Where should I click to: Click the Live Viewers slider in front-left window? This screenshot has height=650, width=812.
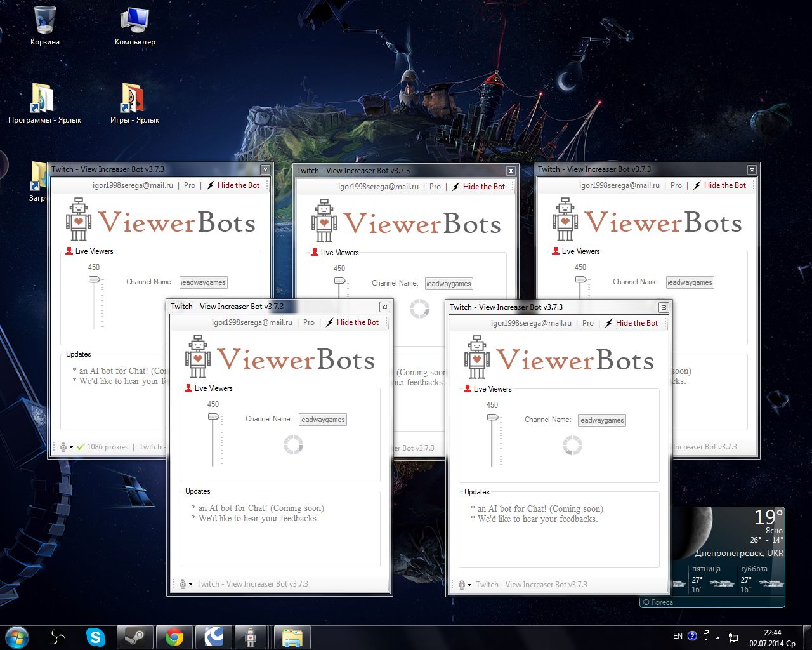click(x=214, y=417)
